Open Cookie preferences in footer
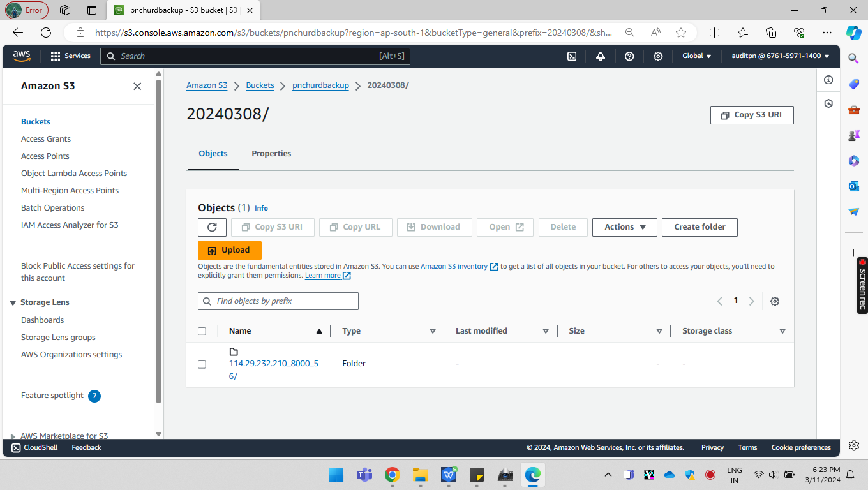This screenshot has height=490, width=868. pos(801,448)
